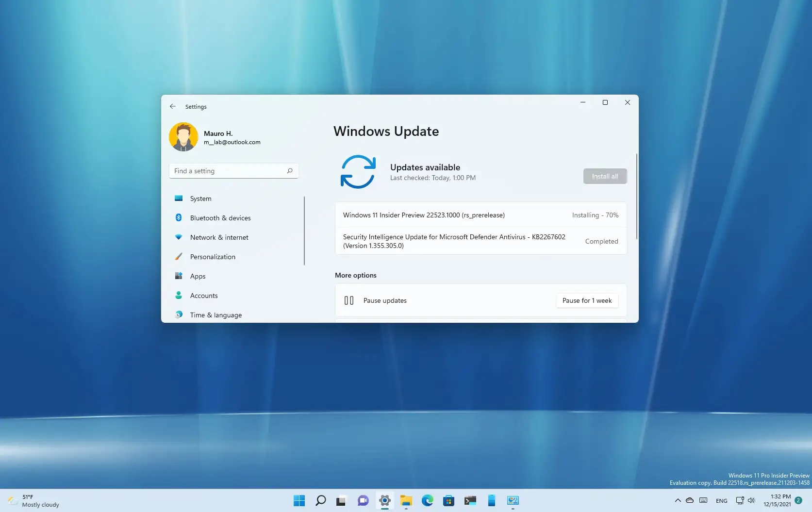Open Microsoft Store from the taskbar

click(x=449, y=500)
